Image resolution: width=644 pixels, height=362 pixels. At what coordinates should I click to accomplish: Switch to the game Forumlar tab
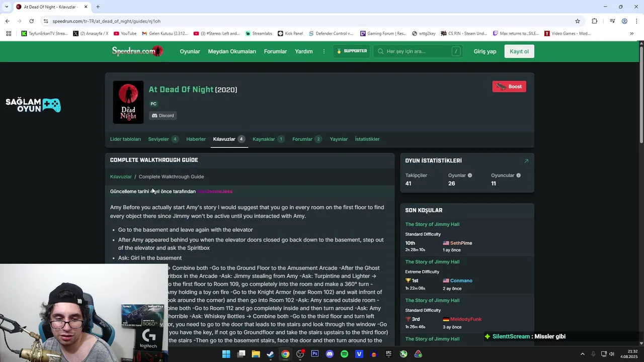[x=307, y=139]
